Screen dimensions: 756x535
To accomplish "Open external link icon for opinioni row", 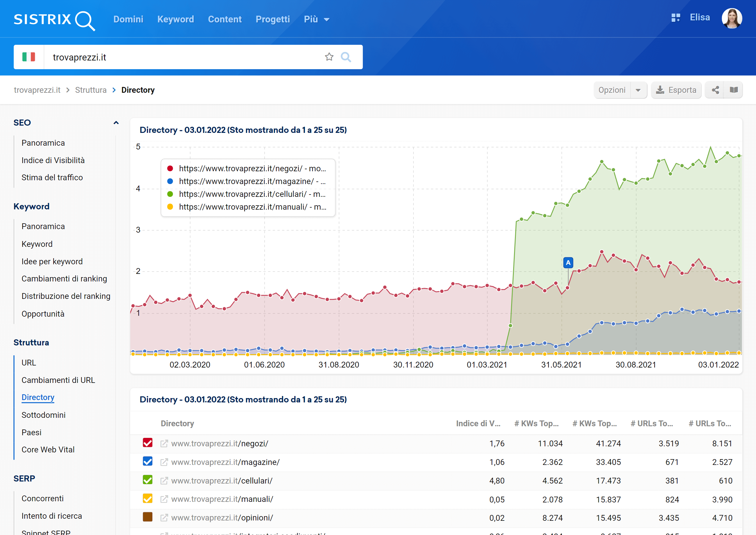I will [x=164, y=518].
